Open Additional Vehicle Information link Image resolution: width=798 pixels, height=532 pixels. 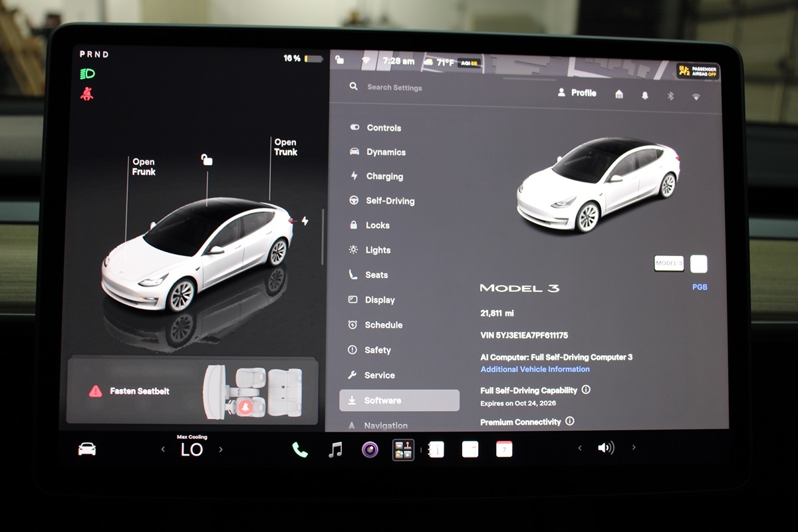[535, 369]
